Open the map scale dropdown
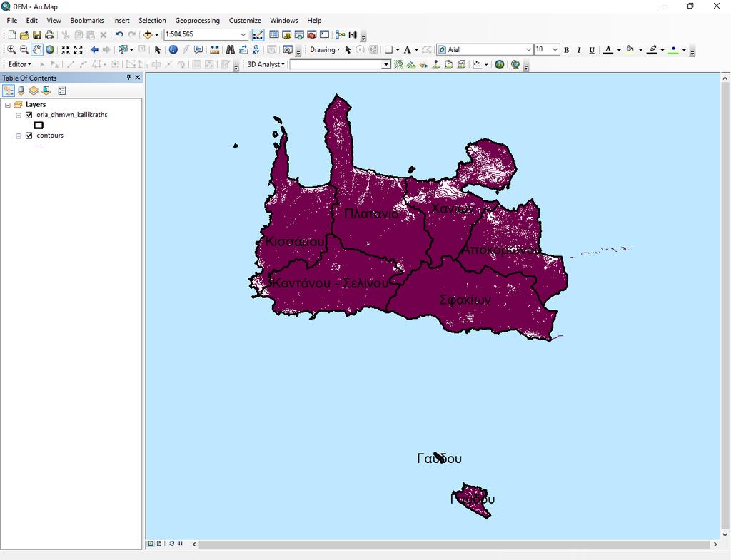 click(243, 34)
